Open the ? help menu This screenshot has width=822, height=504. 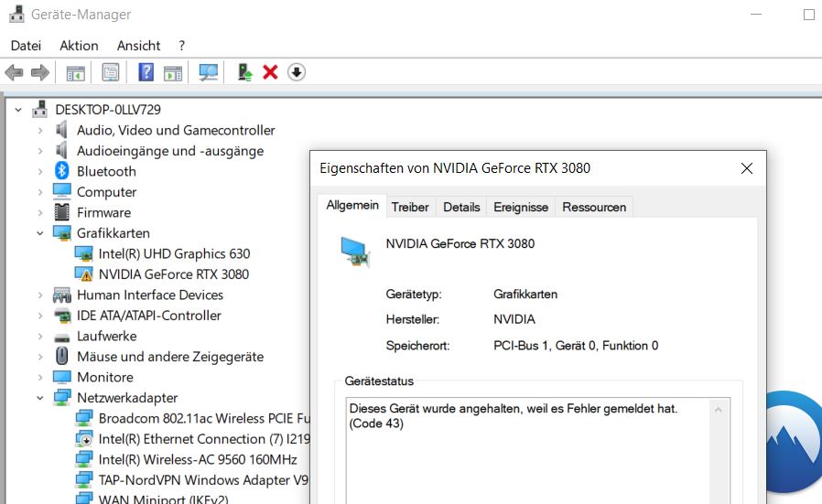click(181, 46)
